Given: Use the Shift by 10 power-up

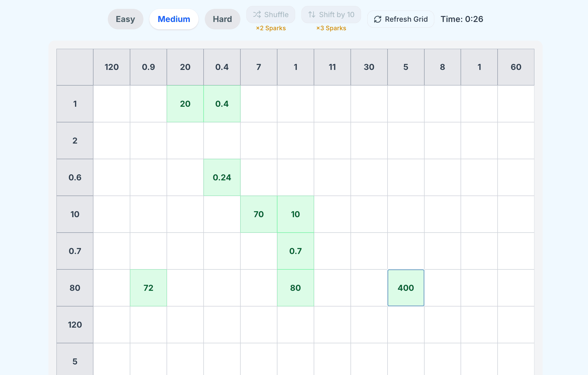Looking at the screenshot, I should click(x=331, y=14).
